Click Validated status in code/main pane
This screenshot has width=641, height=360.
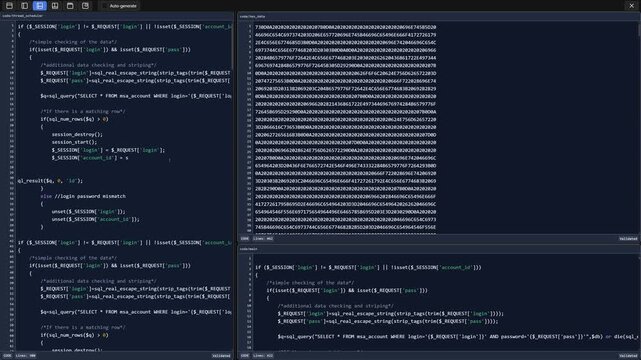pyautogui.click(x=628, y=356)
